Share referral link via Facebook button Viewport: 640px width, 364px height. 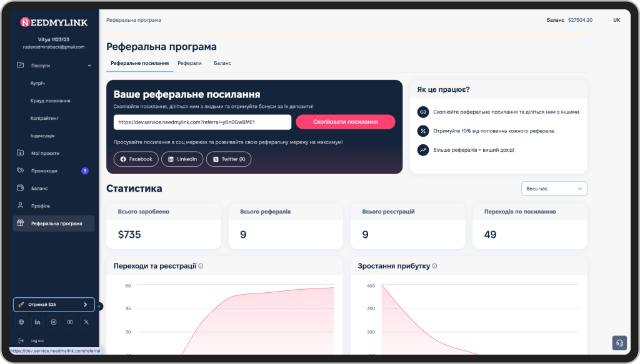coord(136,159)
